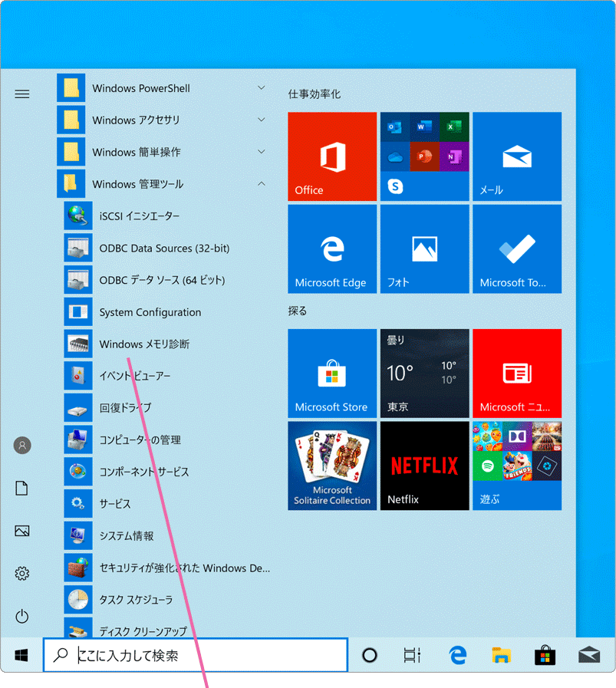Viewport: 616px width, 688px height.
Task: Click the Skype icon in Office tile group
Action: (x=395, y=186)
